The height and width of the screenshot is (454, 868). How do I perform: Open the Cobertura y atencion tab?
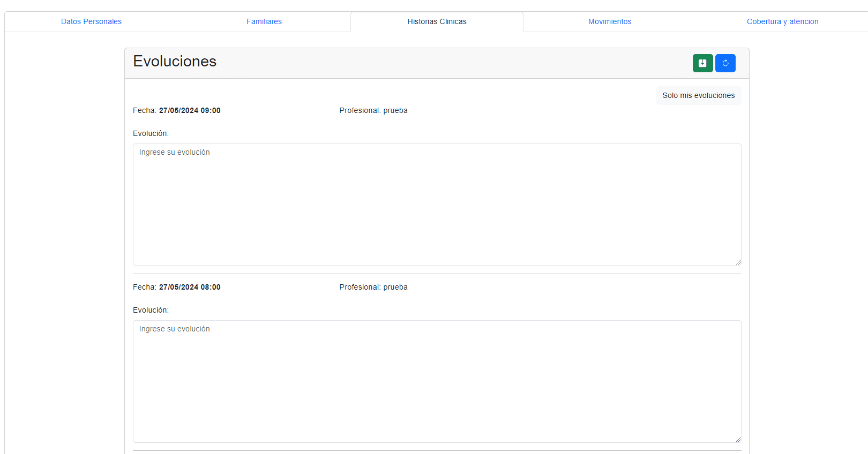tap(782, 21)
